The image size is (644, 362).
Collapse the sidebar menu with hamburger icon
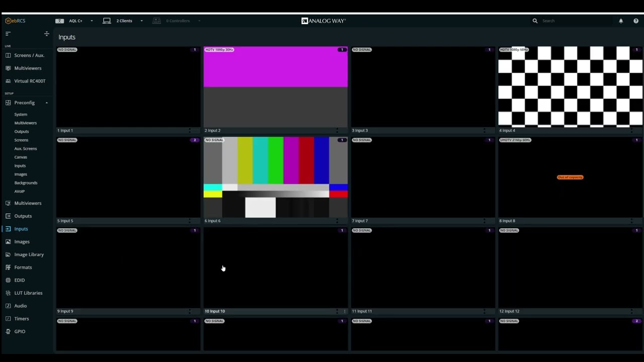coord(8,34)
